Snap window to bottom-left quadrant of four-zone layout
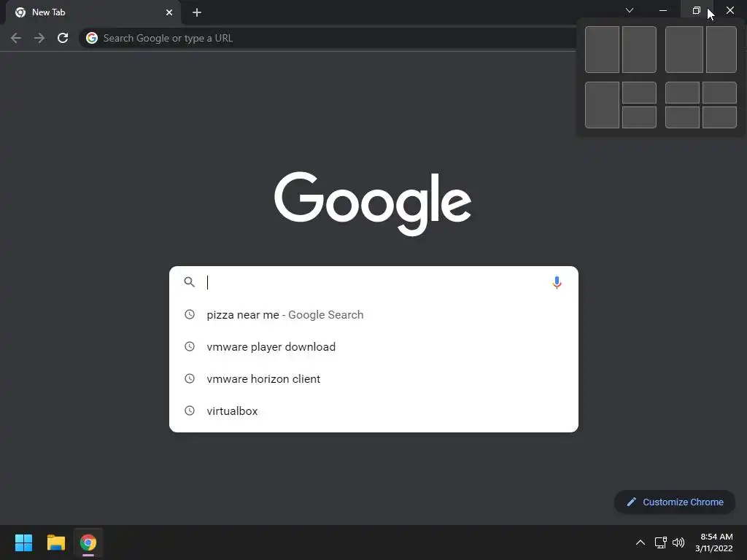This screenshot has height=560, width=747. pyautogui.click(x=682, y=117)
